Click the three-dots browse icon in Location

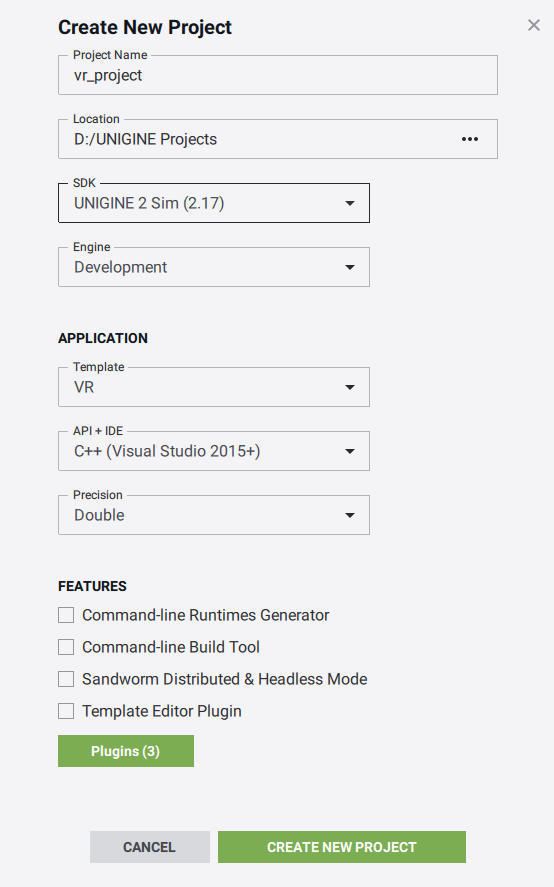470,139
